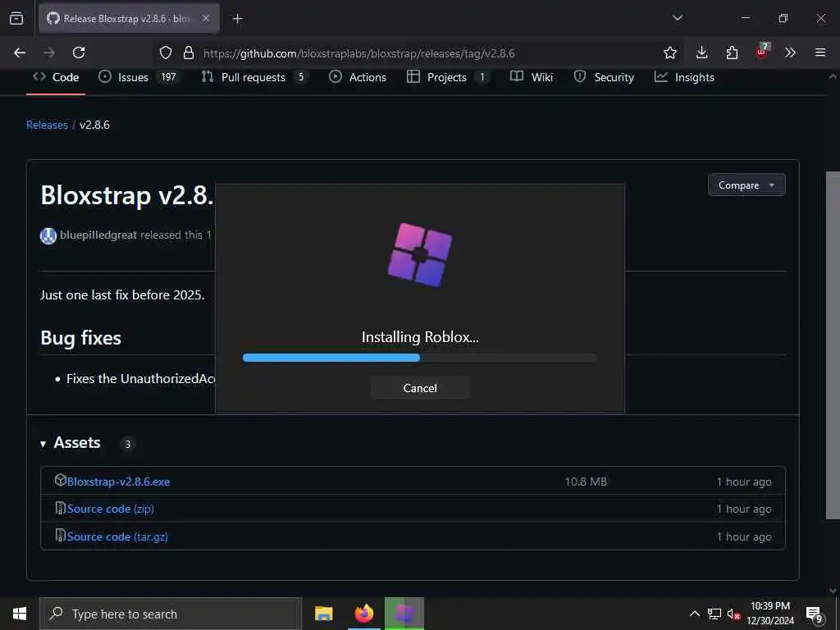Cancel the Roblox installation
The image size is (840, 630).
pyautogui.click(x=419, y=388)
